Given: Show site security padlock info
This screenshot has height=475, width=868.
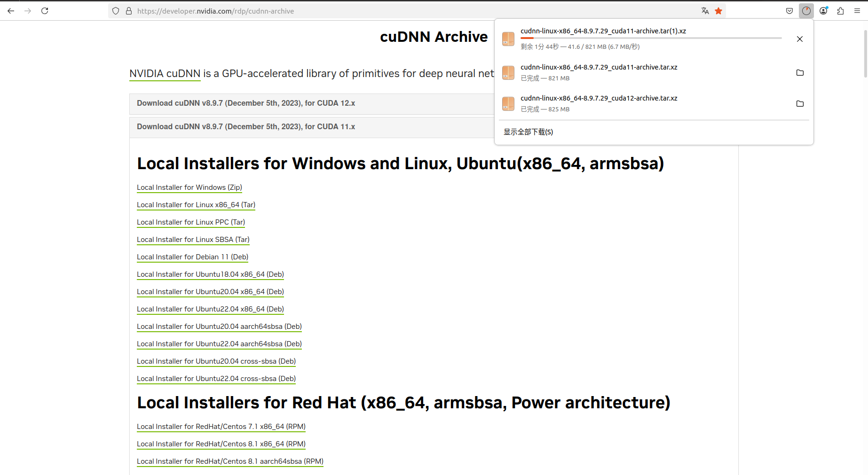Looking at the screenshot, I should pos(129,11).
